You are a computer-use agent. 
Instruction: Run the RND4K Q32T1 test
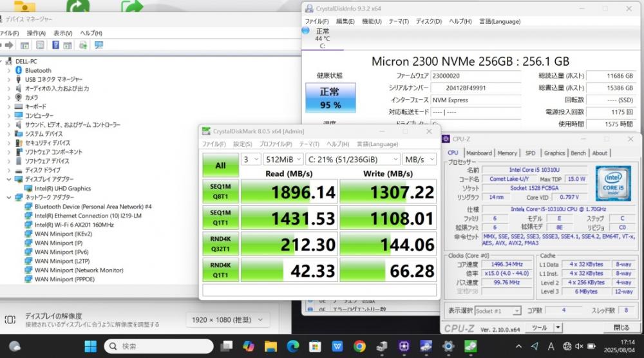[x=220, y=244]
